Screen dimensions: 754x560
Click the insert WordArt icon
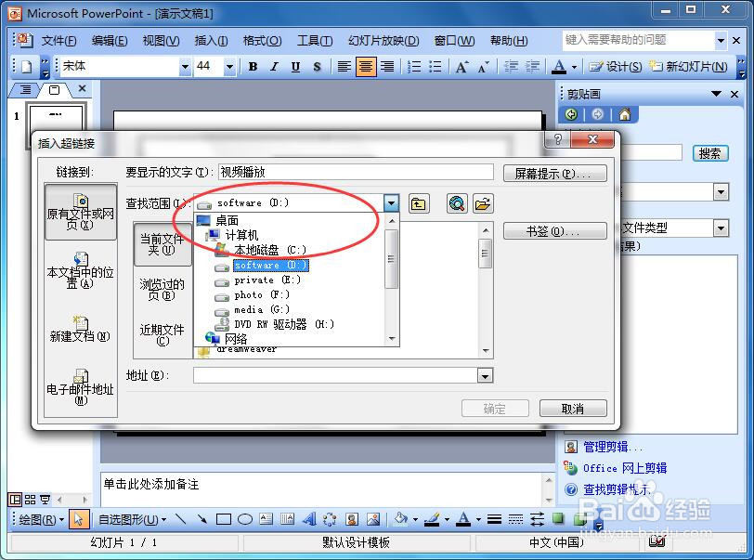(x=308, y=519)
